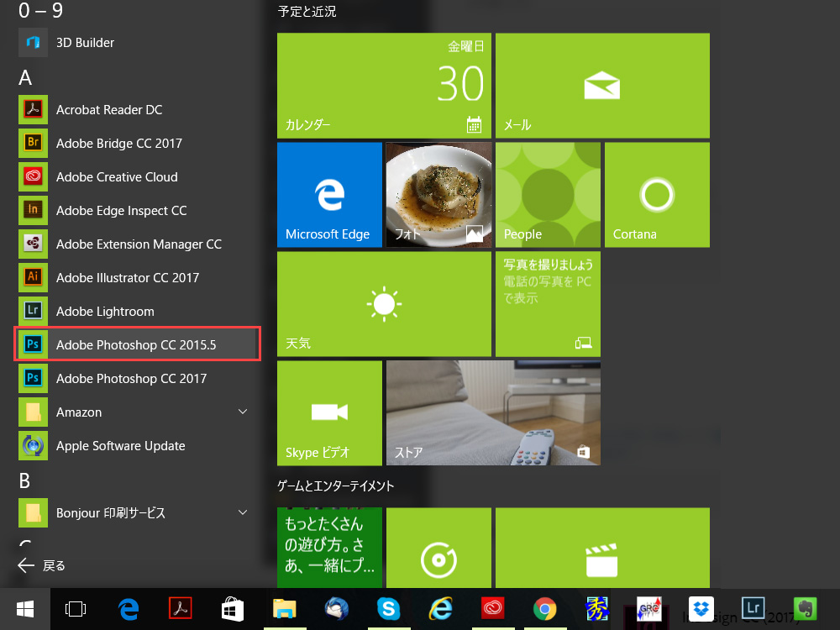
Task: Launch Acrobat Reader DC icon
Action: coord(33,110)
